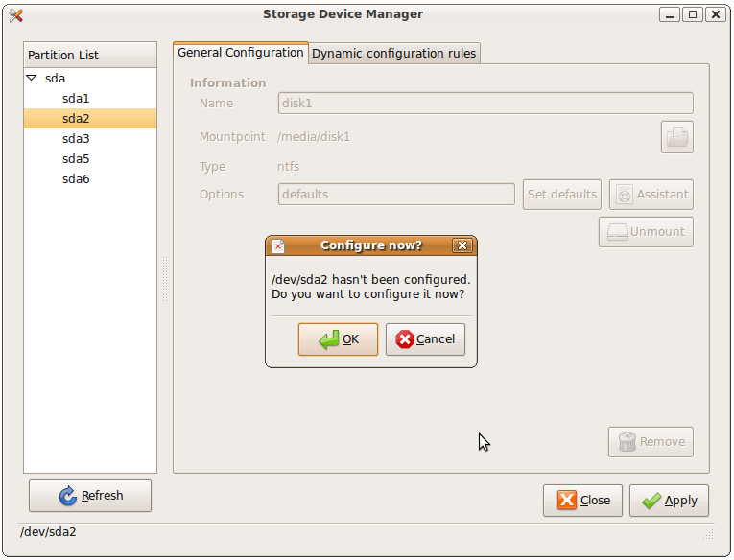Click the Close button at bottom
The width and height of the screenshot is (734, 560).
582,501
